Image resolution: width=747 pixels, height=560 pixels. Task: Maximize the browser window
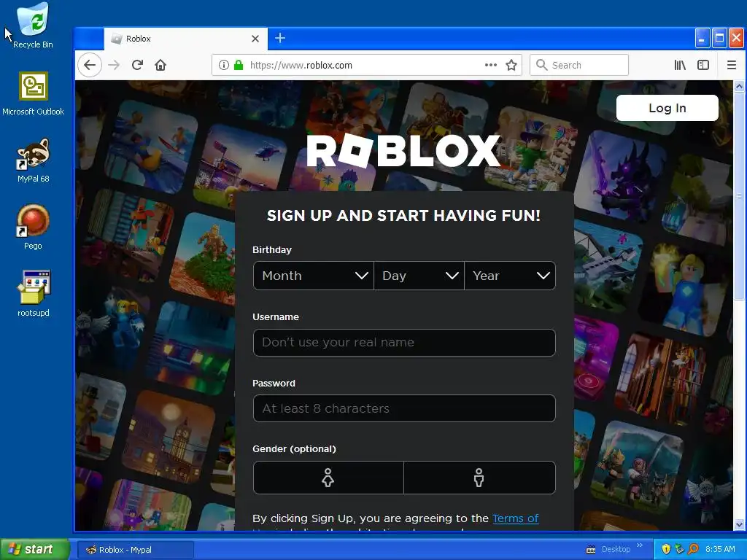pyautogui.click(x=719, y=38)
